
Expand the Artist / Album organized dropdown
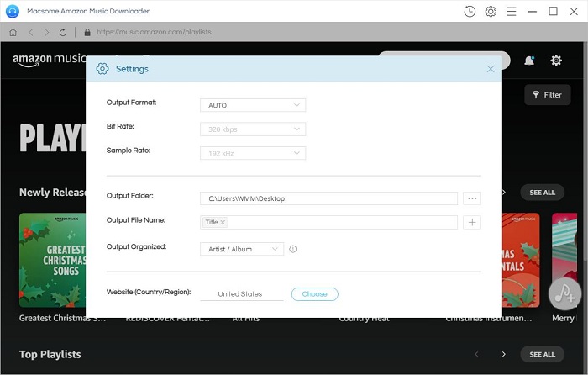pyautogui.click(x=242, y=249)
